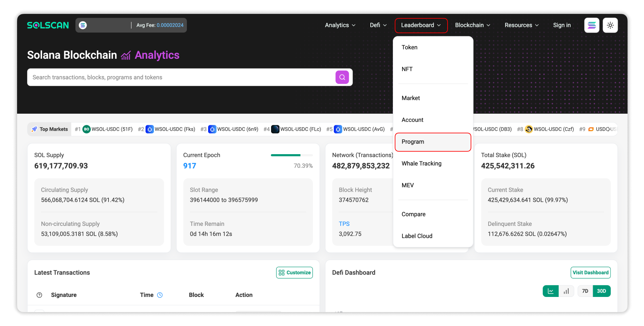Switch the Defi chart to bar chart view

coord(566,291)
